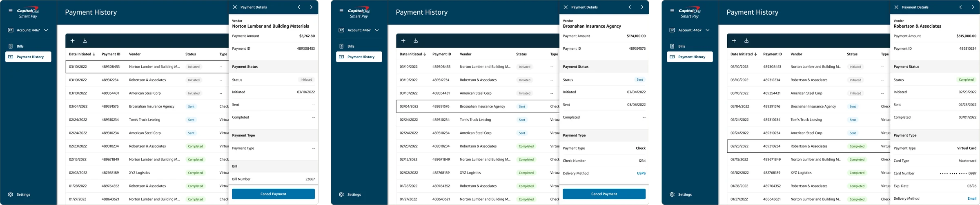Screen dimensions: 980x205
Task: Close the Payment Details panel for Robertson & Associates
Action: [x=896, y=7]
